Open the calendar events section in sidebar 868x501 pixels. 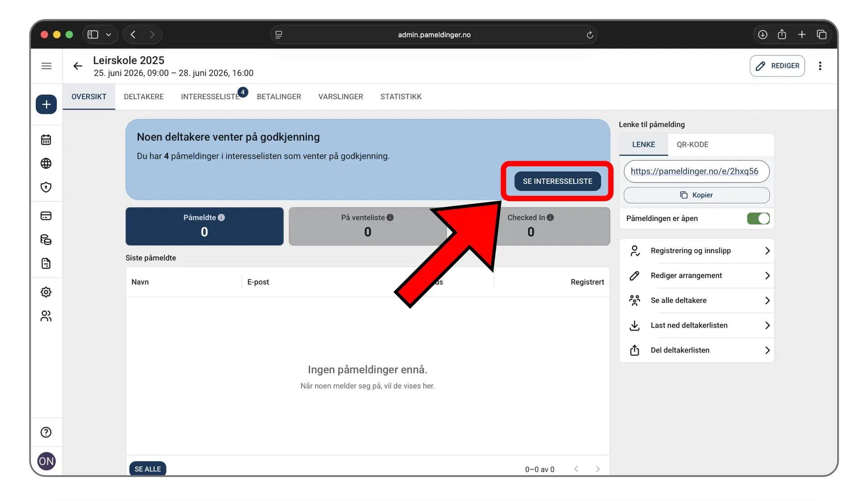click(46, 139)
